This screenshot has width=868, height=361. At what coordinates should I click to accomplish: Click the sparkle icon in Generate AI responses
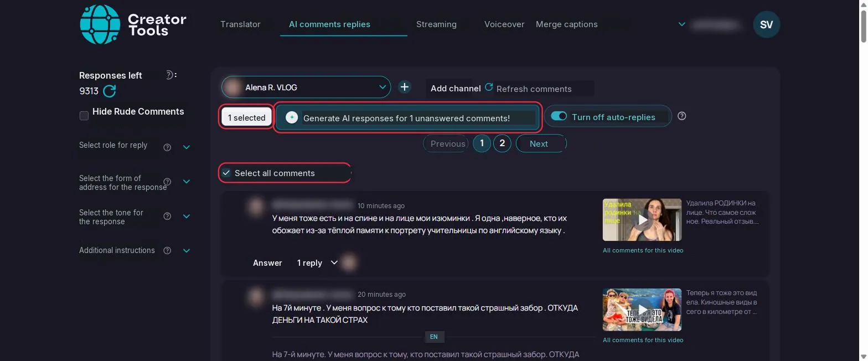pos(292,117)
